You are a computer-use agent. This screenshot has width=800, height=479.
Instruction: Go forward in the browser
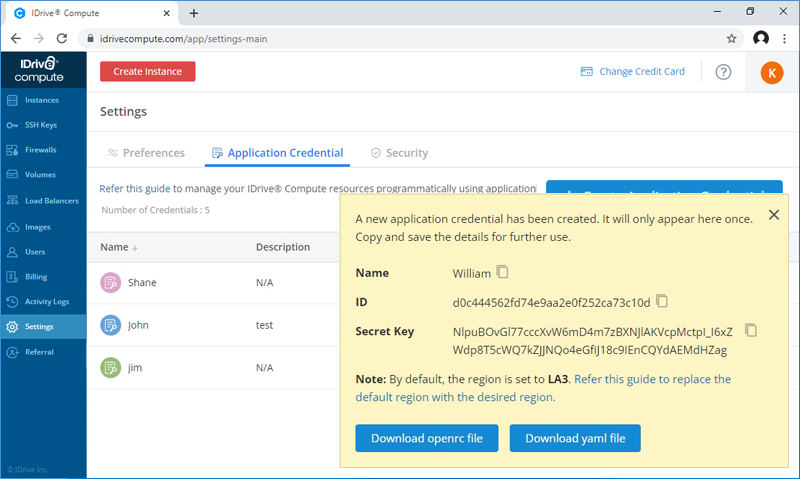click(x=39, y=39)
